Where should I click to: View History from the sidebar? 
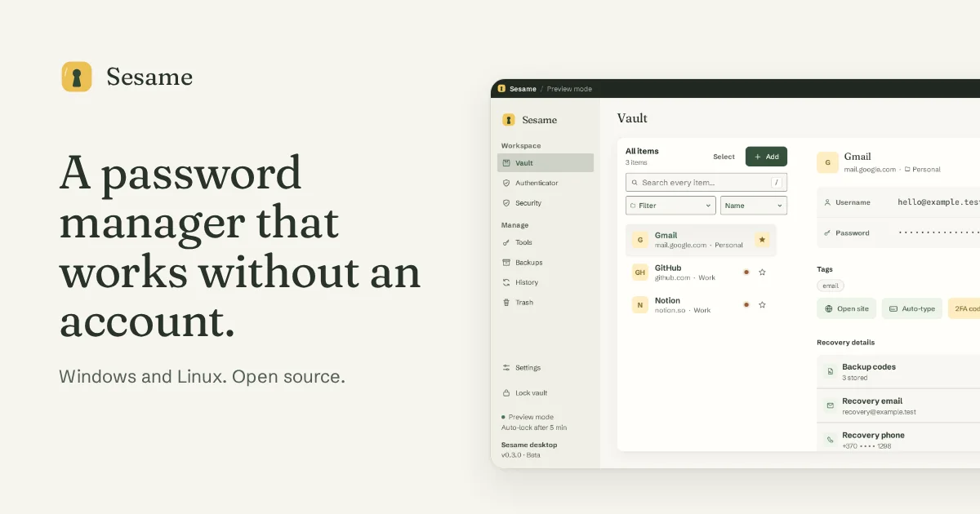546,282
